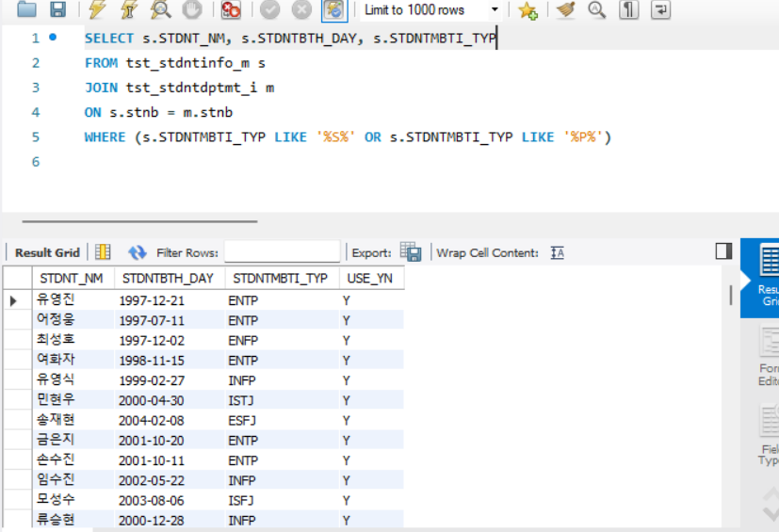Select cell with name 여화자
The height and width of the screenshot is (532, 779).
coord(73,360)
